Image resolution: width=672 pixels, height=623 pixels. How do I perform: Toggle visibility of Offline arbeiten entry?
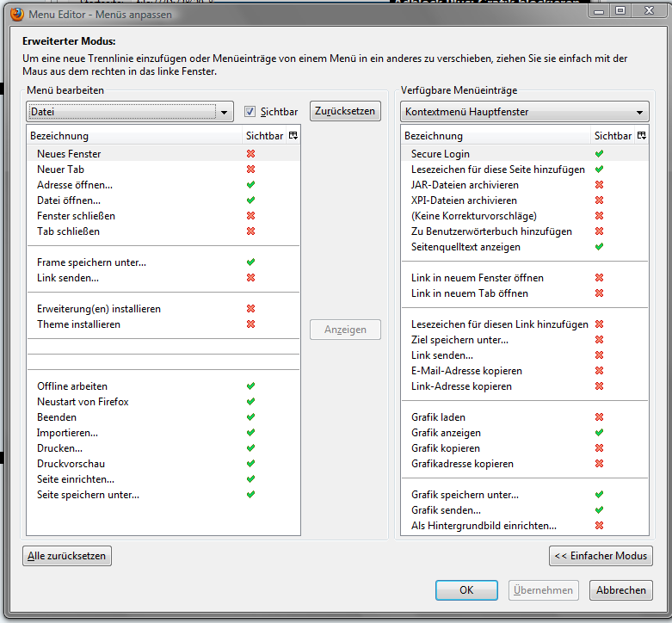[251, 386]
